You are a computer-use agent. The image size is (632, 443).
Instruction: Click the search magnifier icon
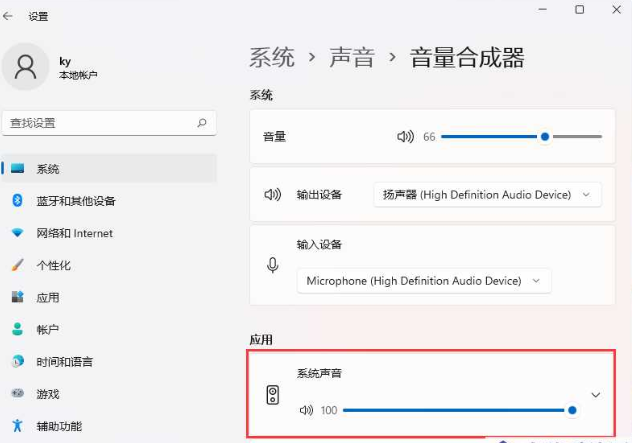(202, 123)
